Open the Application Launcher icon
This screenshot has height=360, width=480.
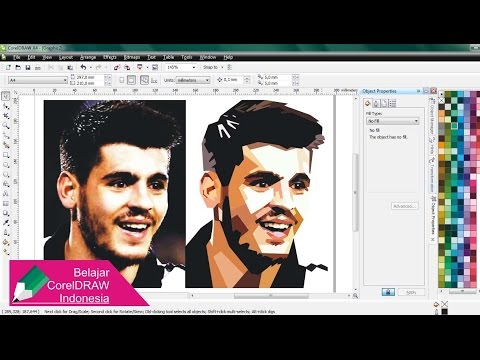tap(140, 68)
